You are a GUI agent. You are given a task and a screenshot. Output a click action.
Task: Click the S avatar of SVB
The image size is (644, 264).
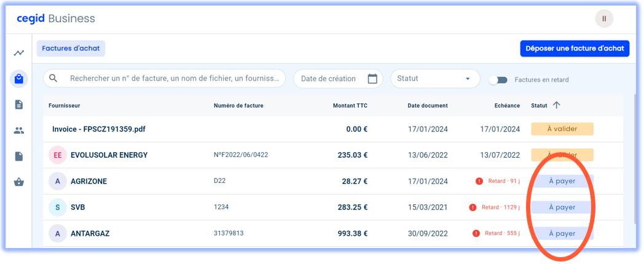pos(58,208)
